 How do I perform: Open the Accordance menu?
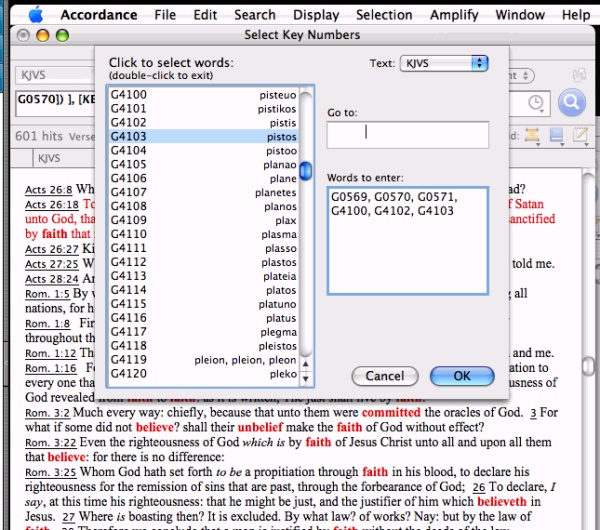[99, 15]
